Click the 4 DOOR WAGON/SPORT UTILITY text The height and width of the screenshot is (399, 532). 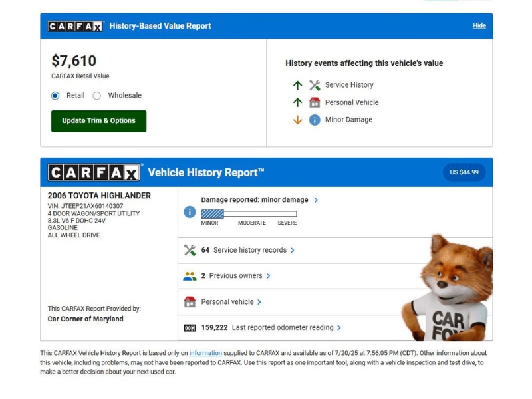pos(94,213)
